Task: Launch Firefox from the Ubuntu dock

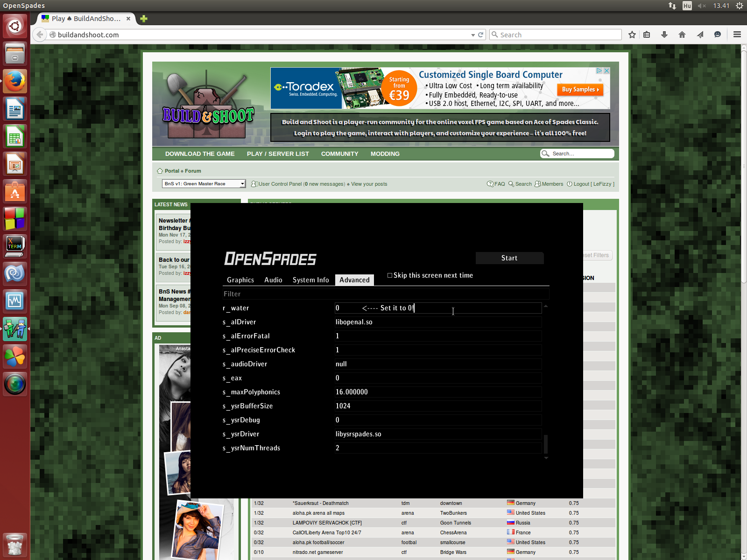Action: pyautogui.click(x=15, y=82)
